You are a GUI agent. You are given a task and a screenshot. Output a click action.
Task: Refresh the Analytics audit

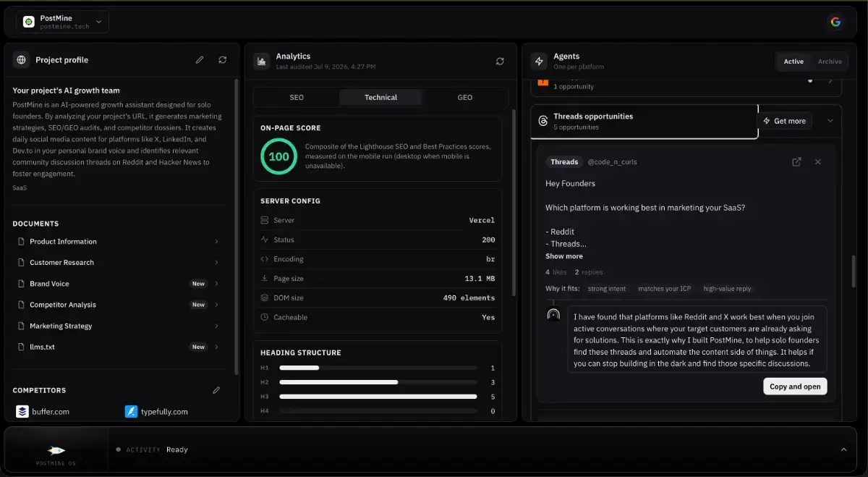[x=500, y=62]
